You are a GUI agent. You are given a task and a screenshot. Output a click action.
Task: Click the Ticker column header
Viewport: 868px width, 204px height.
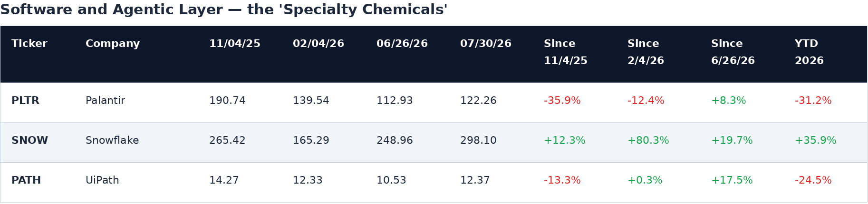point(29,44)
